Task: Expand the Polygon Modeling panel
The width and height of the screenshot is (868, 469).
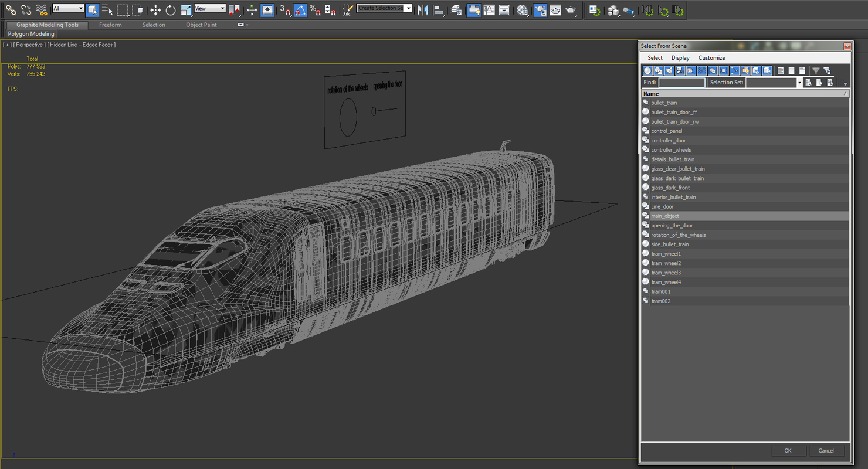Action: [31, 34]
